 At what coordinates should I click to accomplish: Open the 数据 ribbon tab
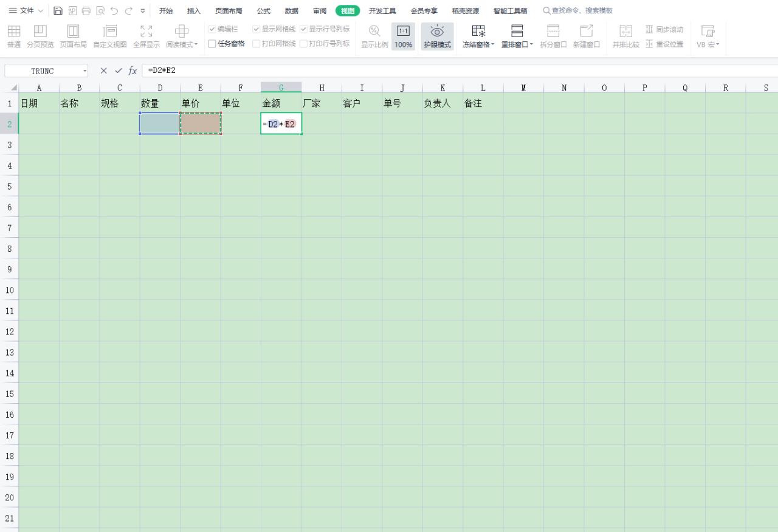coord(292,11)
